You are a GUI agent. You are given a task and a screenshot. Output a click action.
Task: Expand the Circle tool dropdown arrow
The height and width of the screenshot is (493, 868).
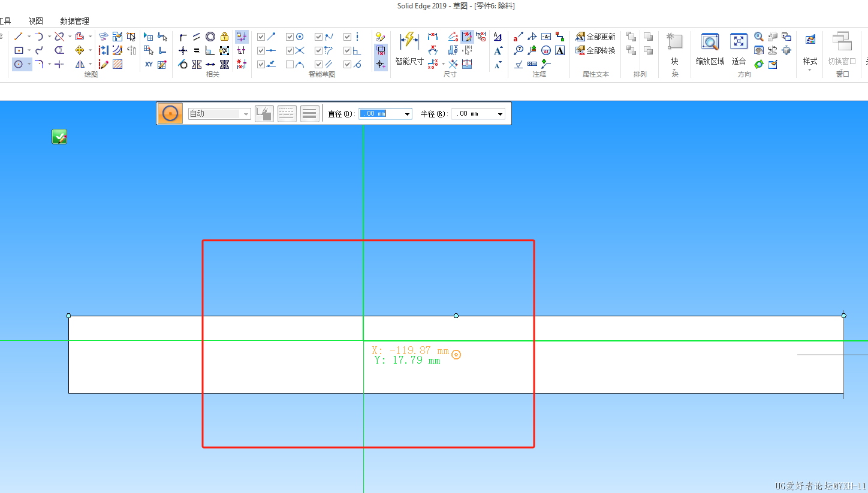(29, 64)
